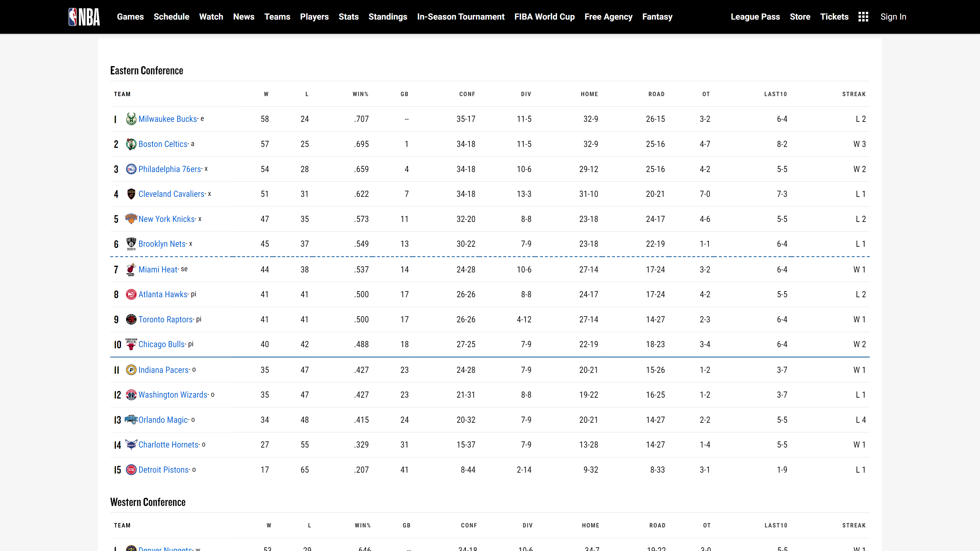Click Sign In

tap(893, 17)
